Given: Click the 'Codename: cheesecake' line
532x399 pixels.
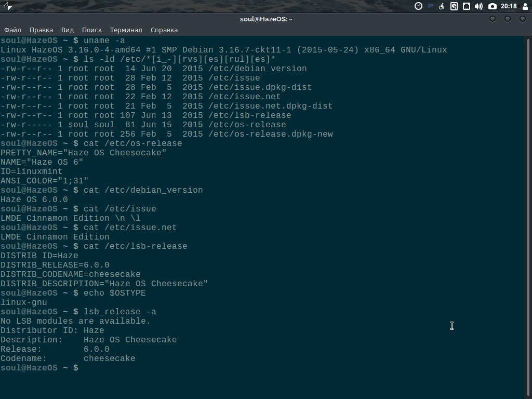Looking at the screenshot, I should (x=68, y=358).
